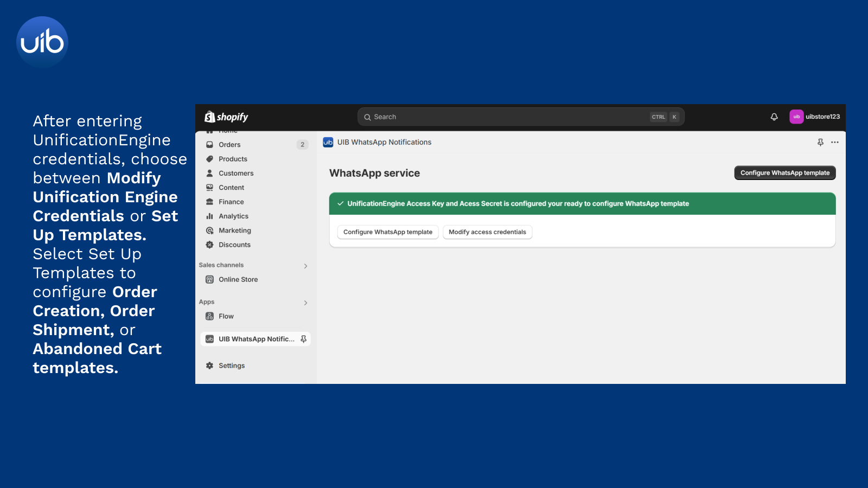The image size is (868, 488).
Task: Click the Orders count badge 2
Action: [303, 145]
